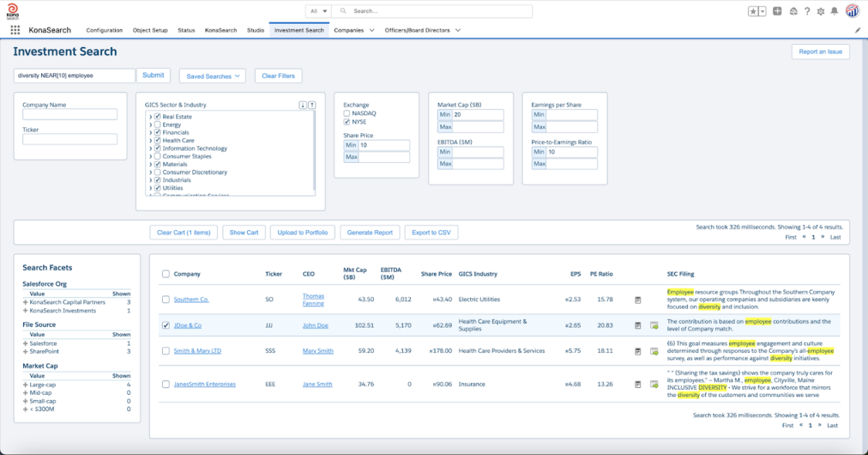Open the document icon in Southern Co. row
868x455 pixels.
click(x=638, y=299)
